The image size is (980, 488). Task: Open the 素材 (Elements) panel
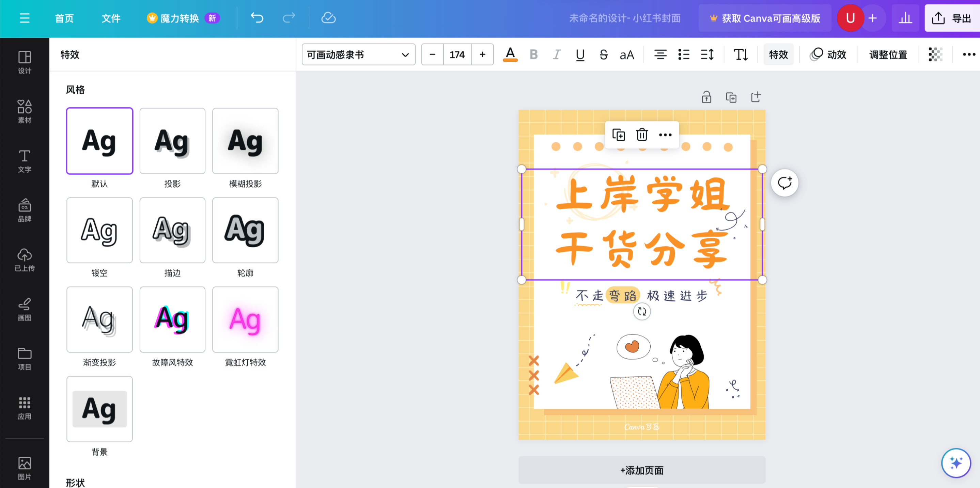tap(24, 111)
